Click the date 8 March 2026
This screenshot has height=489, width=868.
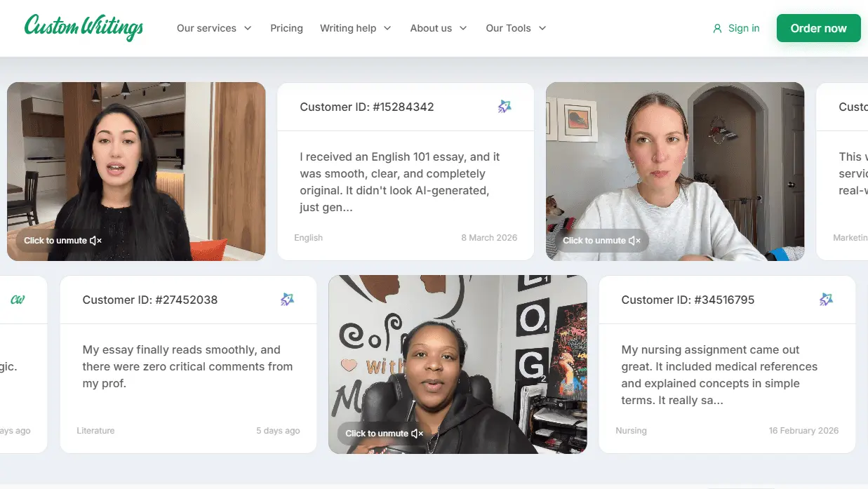(x=489, y=238)
